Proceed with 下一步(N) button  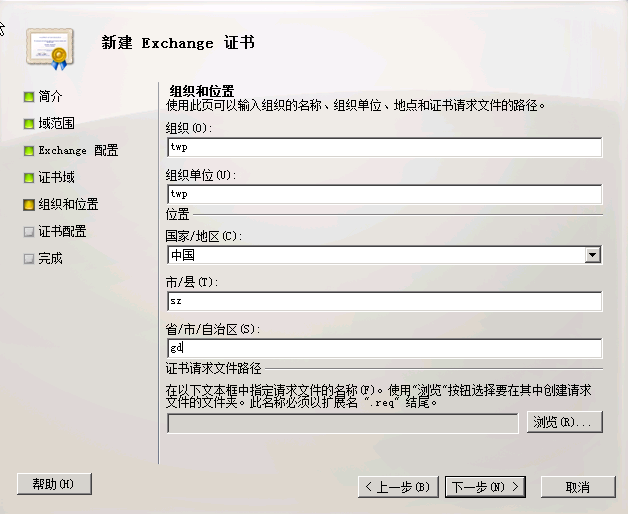tap(485, 487)
